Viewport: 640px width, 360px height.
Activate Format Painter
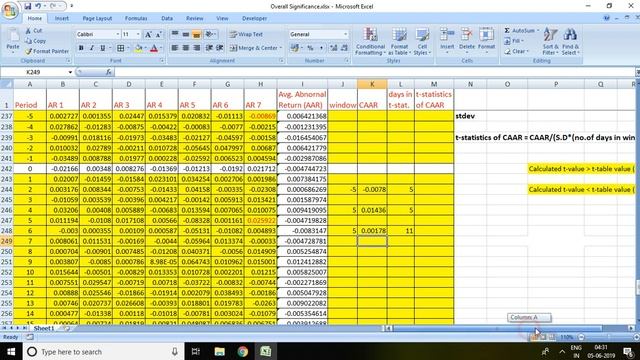coord(47,51)
